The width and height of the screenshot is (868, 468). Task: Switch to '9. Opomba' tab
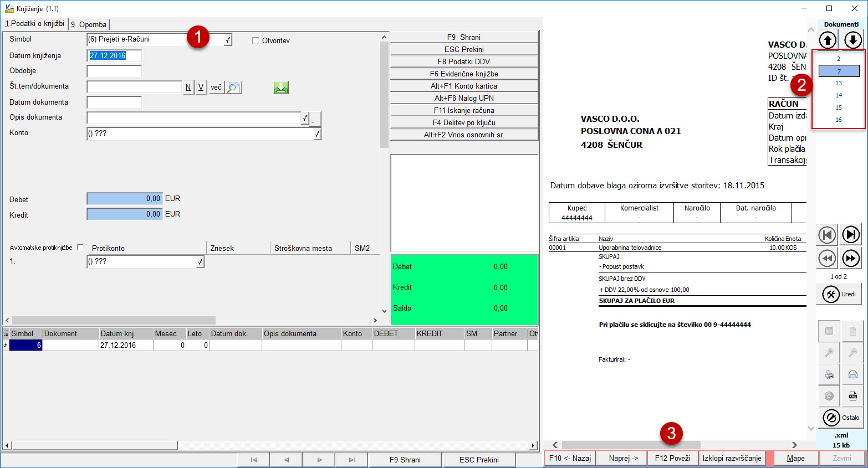[89, 24]
